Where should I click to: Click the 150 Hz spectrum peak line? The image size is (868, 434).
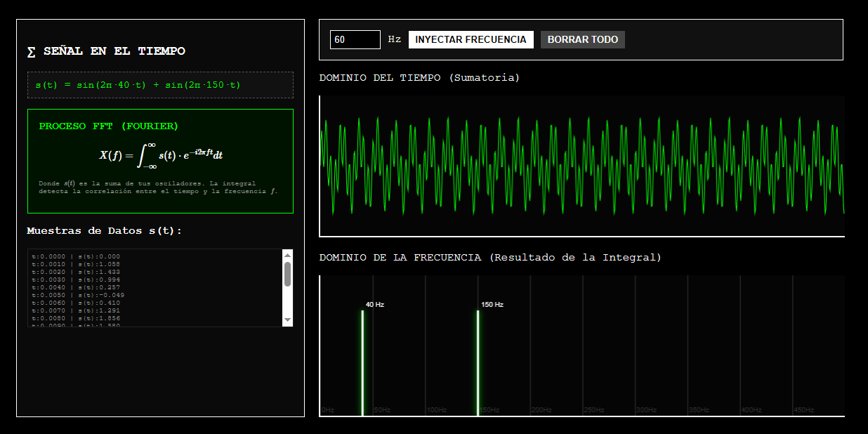point(478,363)
